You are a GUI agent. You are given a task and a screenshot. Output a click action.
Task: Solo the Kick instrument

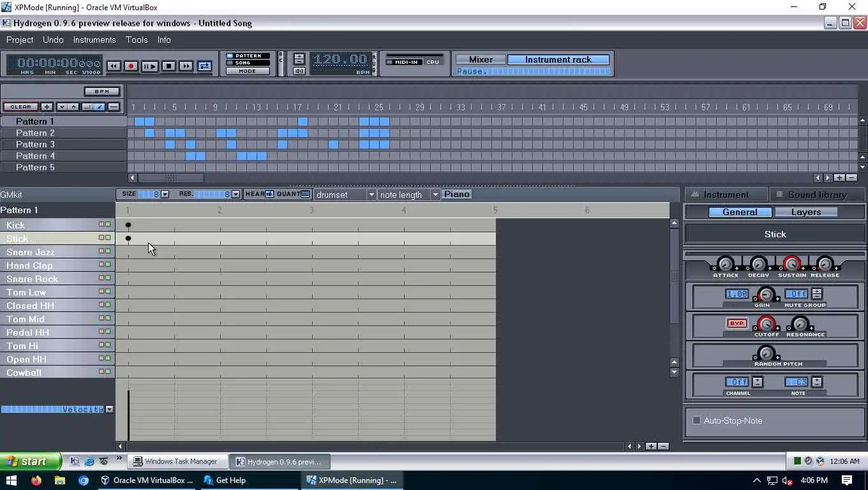tap(108, 225)
